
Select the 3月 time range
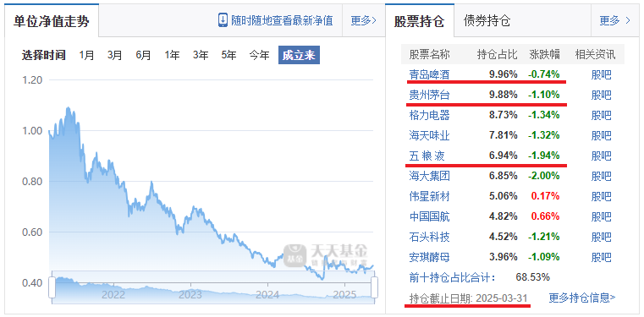(x=114, y=55)
